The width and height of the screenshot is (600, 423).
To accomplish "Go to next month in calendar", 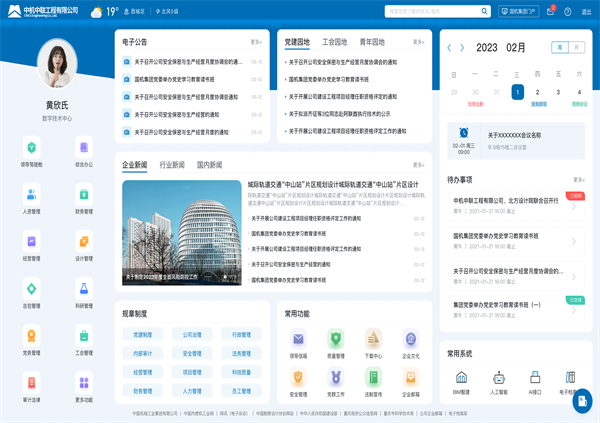I will point(462,47).
